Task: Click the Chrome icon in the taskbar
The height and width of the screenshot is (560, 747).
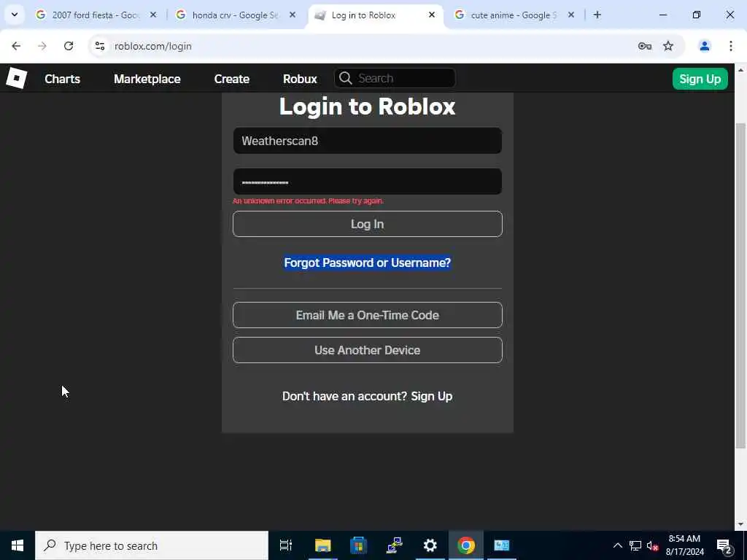Action: click(x=466, y=545)
